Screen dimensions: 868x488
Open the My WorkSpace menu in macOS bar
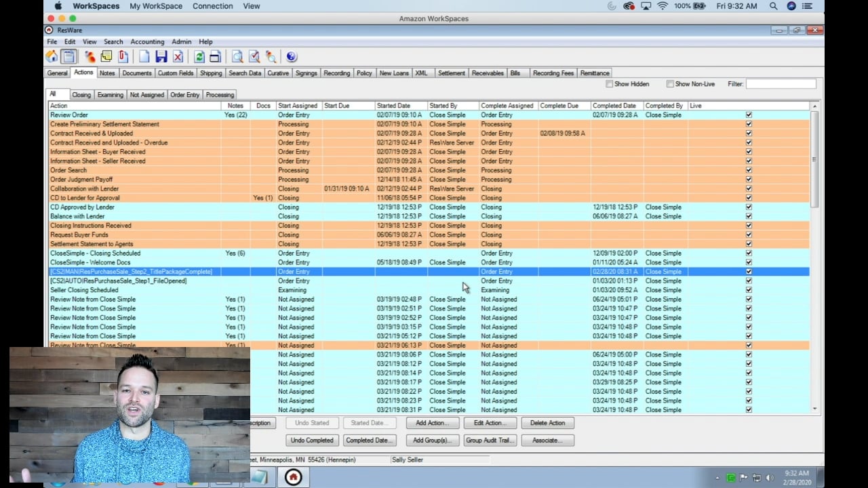coord(156,6)
